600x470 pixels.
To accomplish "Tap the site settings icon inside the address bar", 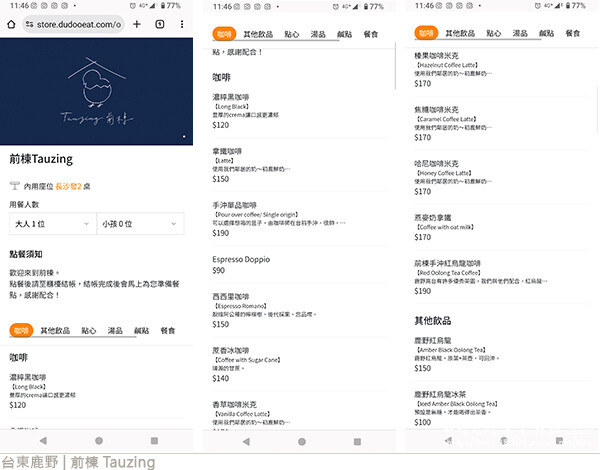I will point(29,24).
